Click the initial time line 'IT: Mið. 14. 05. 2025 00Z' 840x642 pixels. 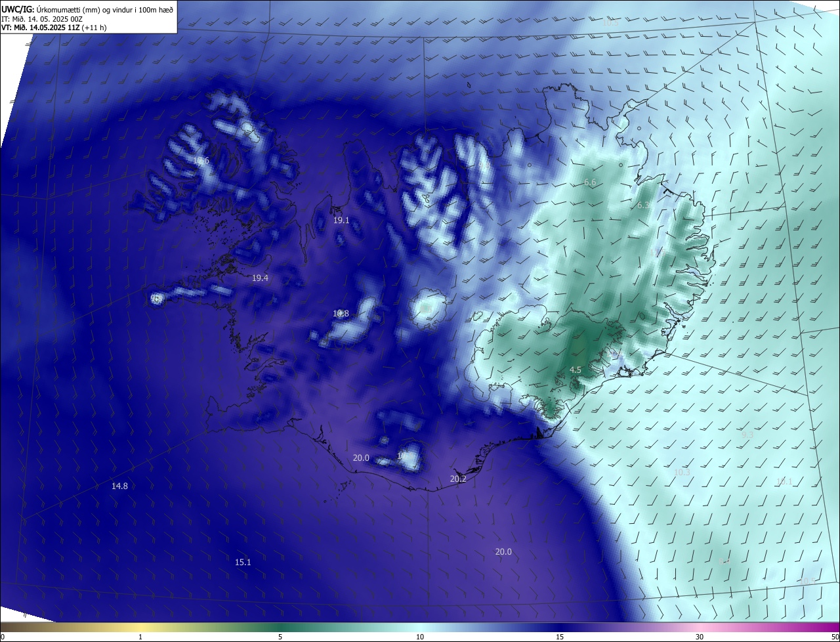coord(41,19)
